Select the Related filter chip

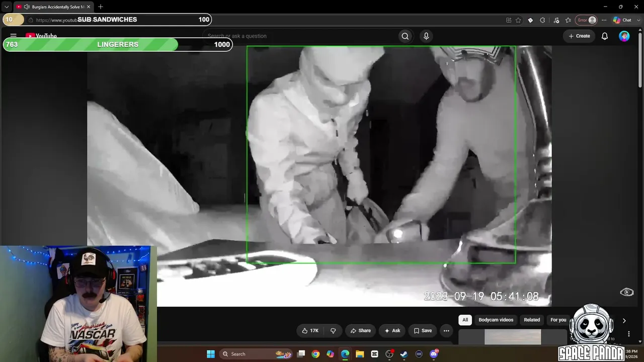click(x=532, y=320)
